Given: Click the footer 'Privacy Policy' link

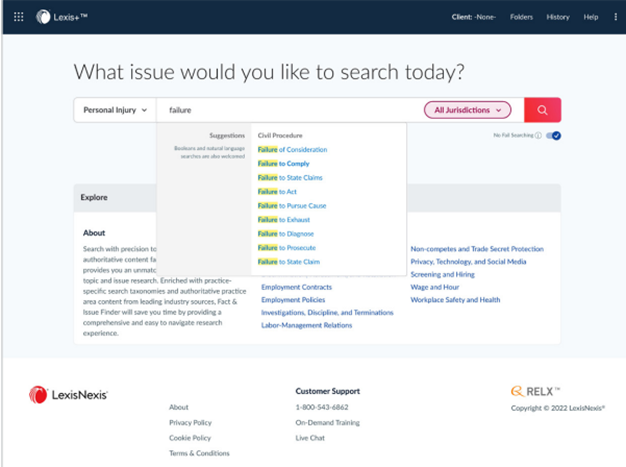Looking at the screenshot, I should [x=190, y=422].
